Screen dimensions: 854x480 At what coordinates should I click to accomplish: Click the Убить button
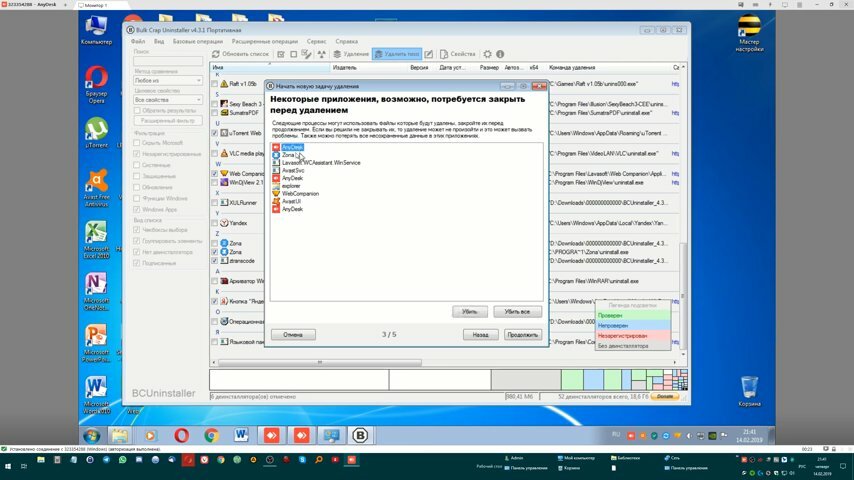(469, 312)
